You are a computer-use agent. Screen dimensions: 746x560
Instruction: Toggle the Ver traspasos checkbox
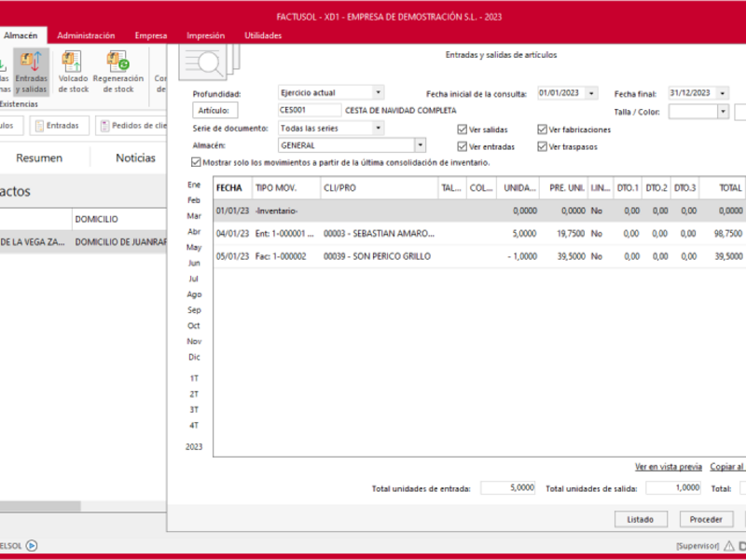(x=543, y=146)
